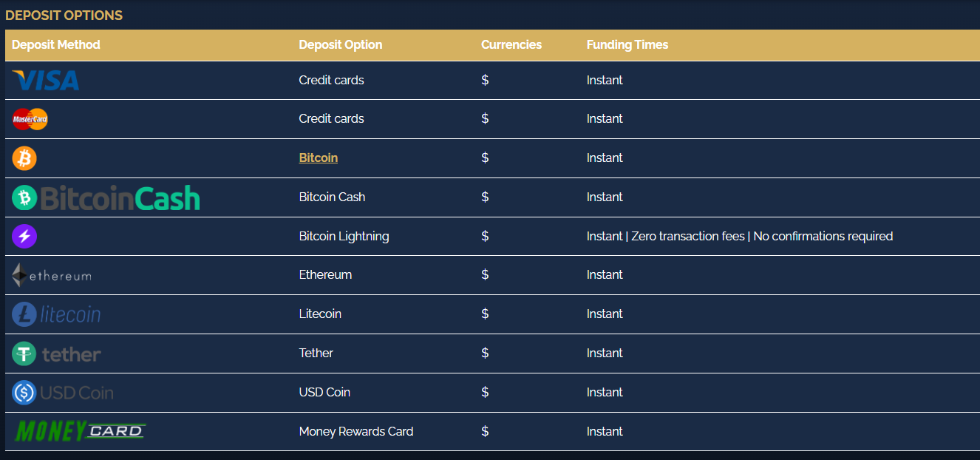
Task: Select the USD Coin dollar icon
Action: (23, 392)
